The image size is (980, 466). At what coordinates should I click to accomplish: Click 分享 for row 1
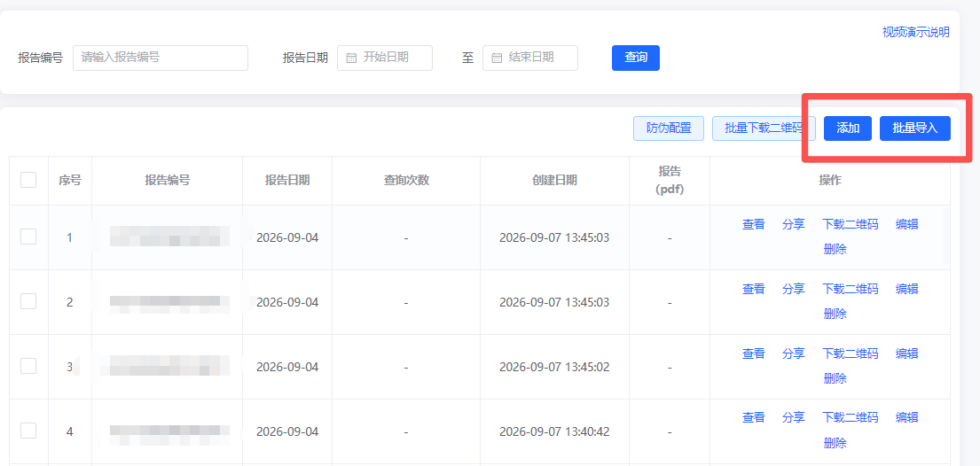click(x=793, y=224)
